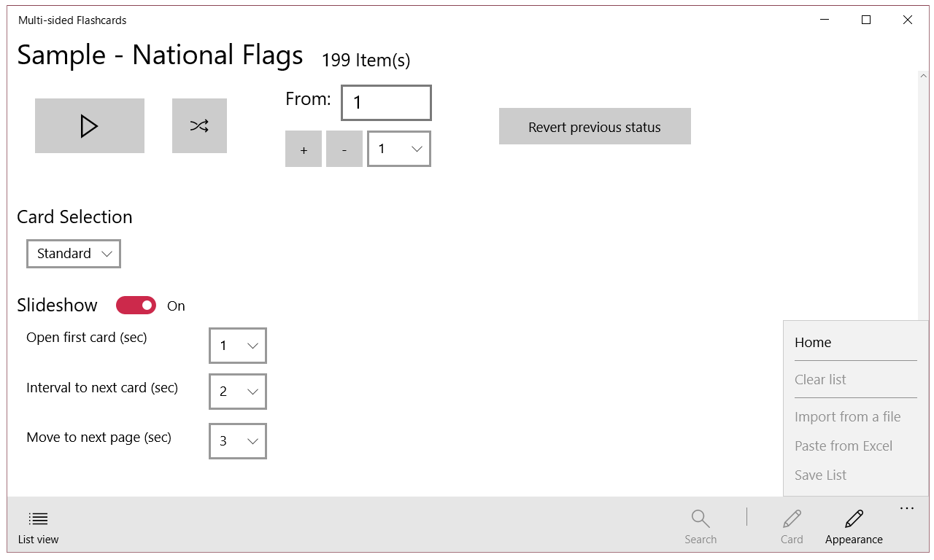Click the From number input field
This screenshot has height=560, width=934.
click(x=386, y=103)
